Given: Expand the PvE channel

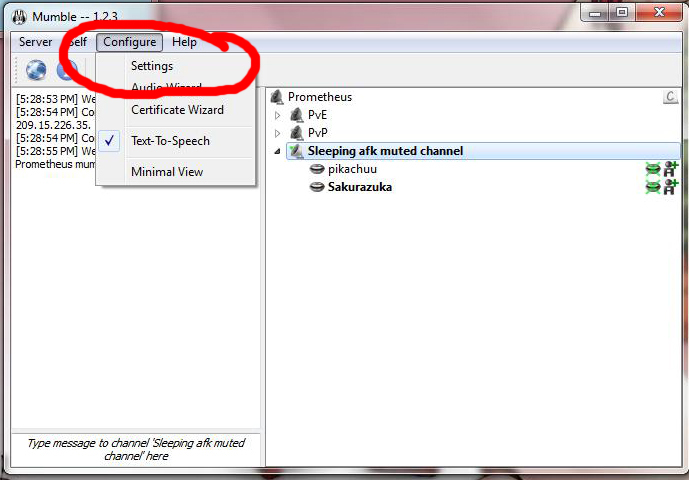Looking at the screenshot, I should point(278,115).
